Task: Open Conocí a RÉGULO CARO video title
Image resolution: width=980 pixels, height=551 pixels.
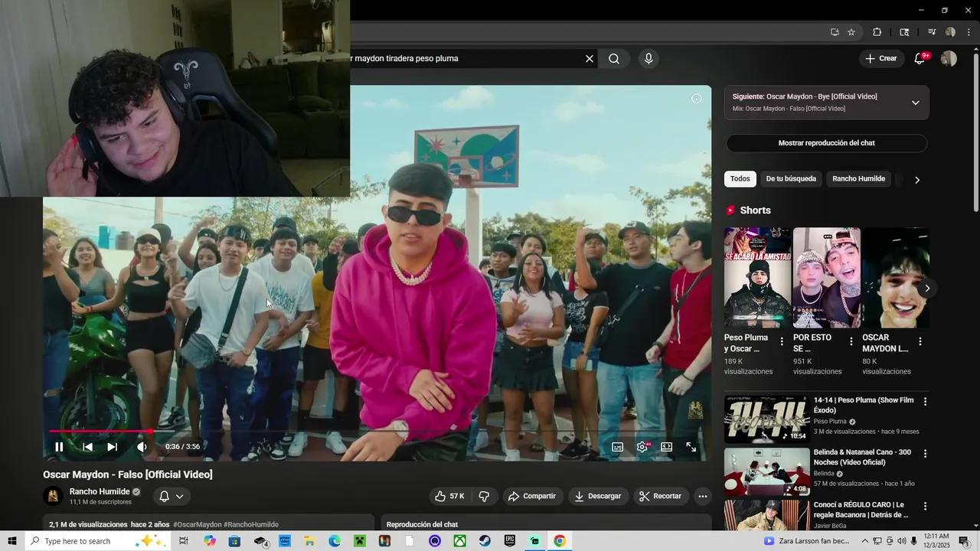Action: click(x=861, y=510)
